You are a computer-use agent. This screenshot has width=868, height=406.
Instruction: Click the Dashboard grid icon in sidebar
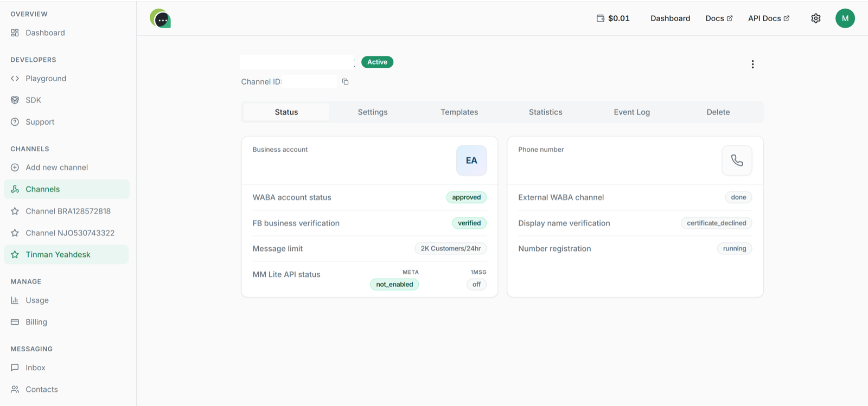point(15,33)
